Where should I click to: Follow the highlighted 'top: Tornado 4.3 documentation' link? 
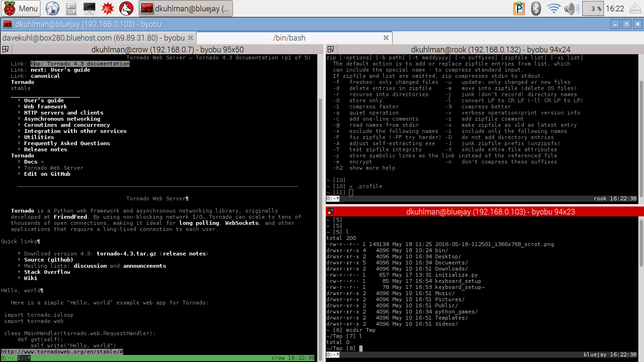(80, 64)
